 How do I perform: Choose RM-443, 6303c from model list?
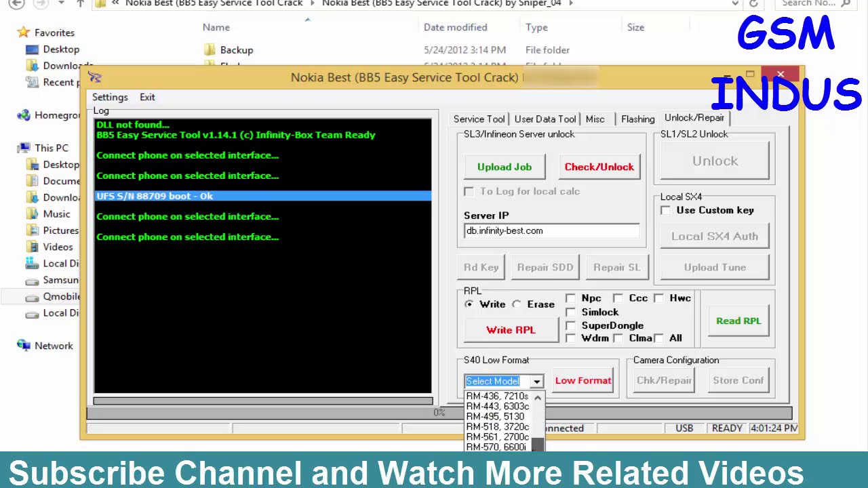click(498, 406)
